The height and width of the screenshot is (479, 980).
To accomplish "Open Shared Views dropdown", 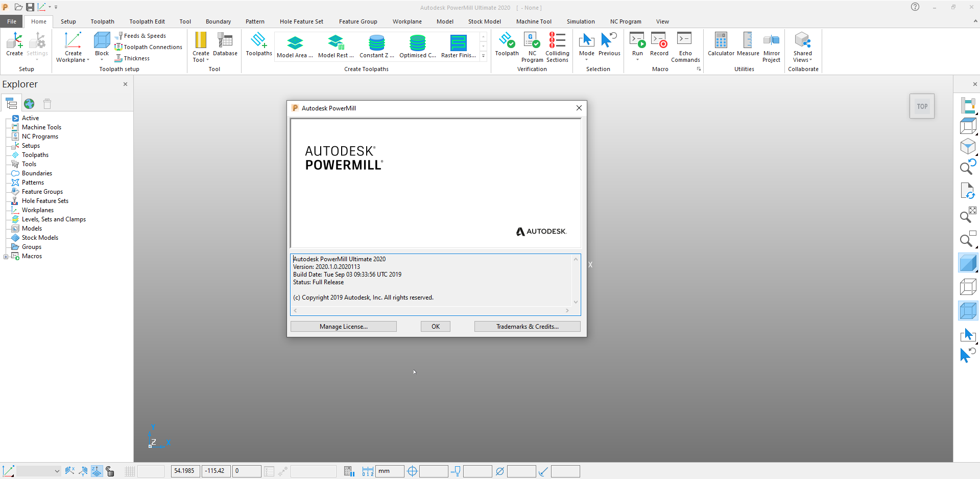I will tap(810, 60).
